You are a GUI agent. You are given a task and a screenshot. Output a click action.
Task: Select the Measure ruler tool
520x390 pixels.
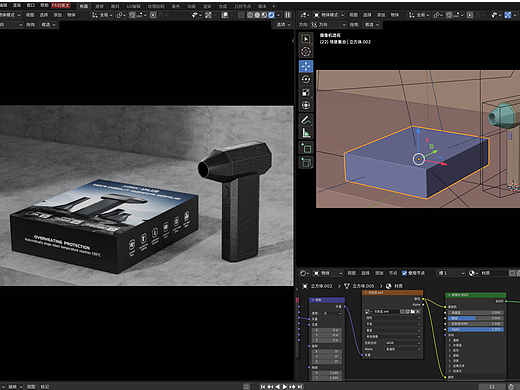[306, 133]
